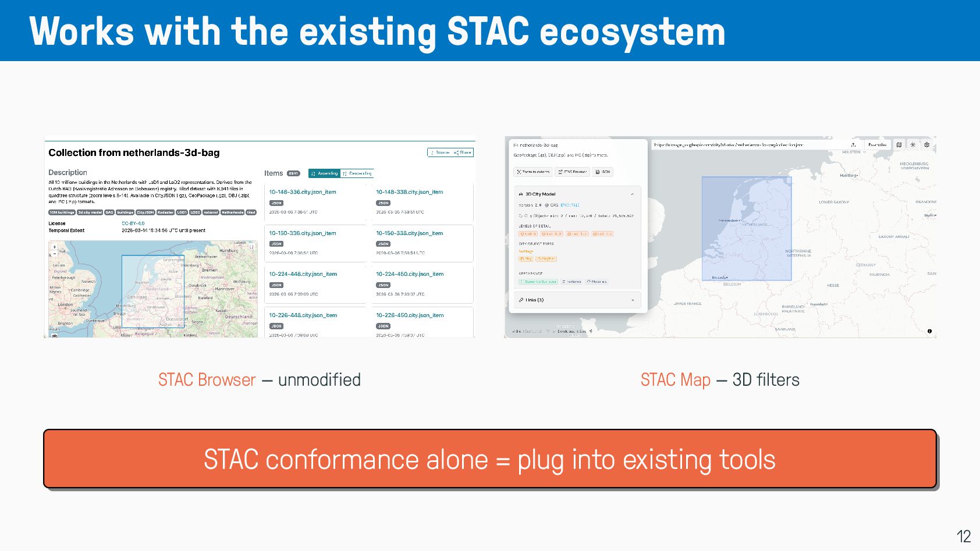Screen dimensions: 980x551
Task: Sort items Descending
Action: [357, 173]
